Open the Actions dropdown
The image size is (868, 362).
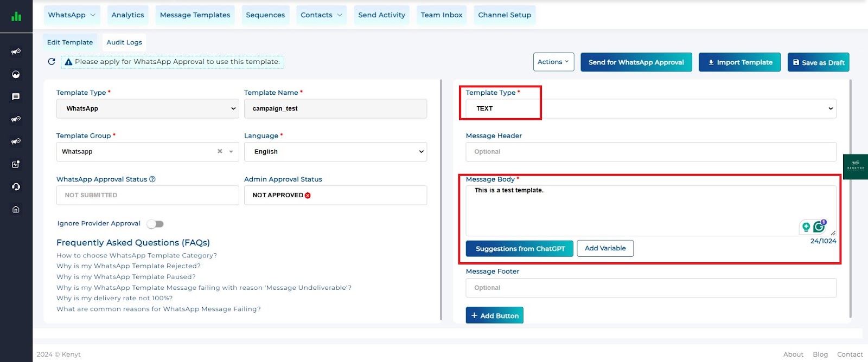point(553,62)
